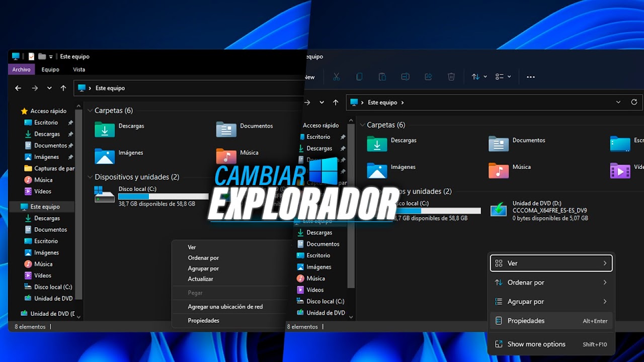Select Música in right window sidebar
This screenshot has width=644, height=362.
coord(310,279)
